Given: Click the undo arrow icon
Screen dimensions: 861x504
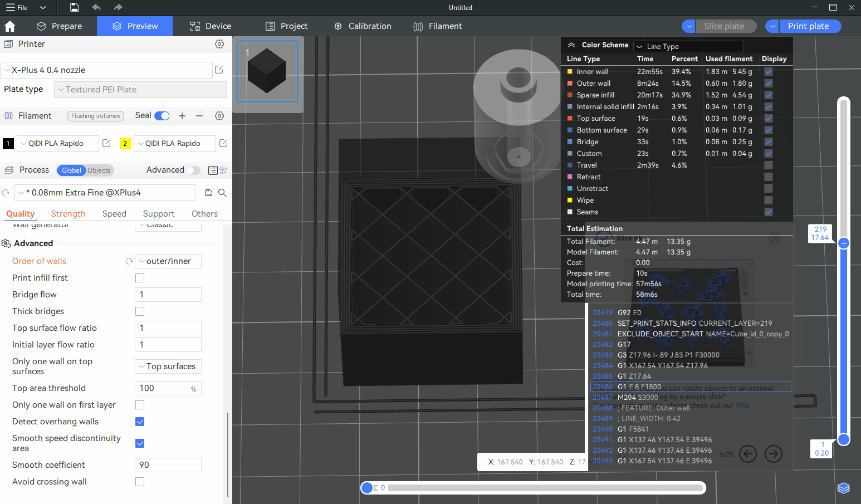Looking at the screenshot, I should pyautogui.click(x=96, y=7).
